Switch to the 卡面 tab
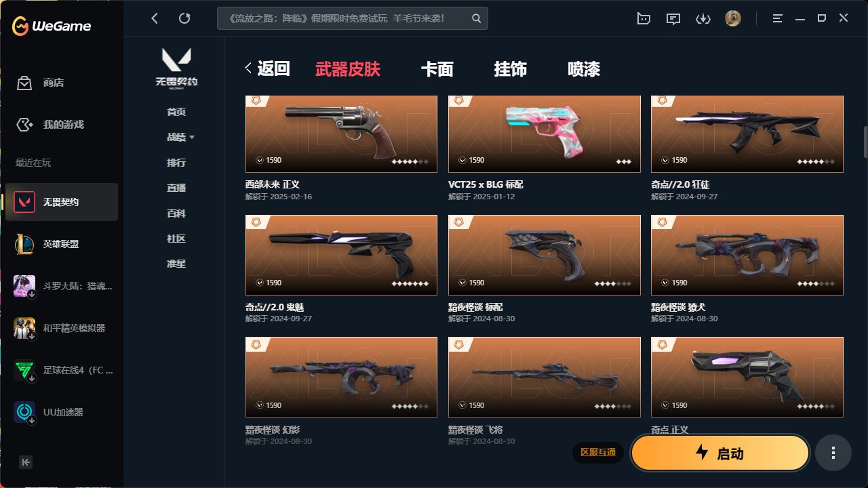This screenshot has width=868, height=488. [437, 69]
